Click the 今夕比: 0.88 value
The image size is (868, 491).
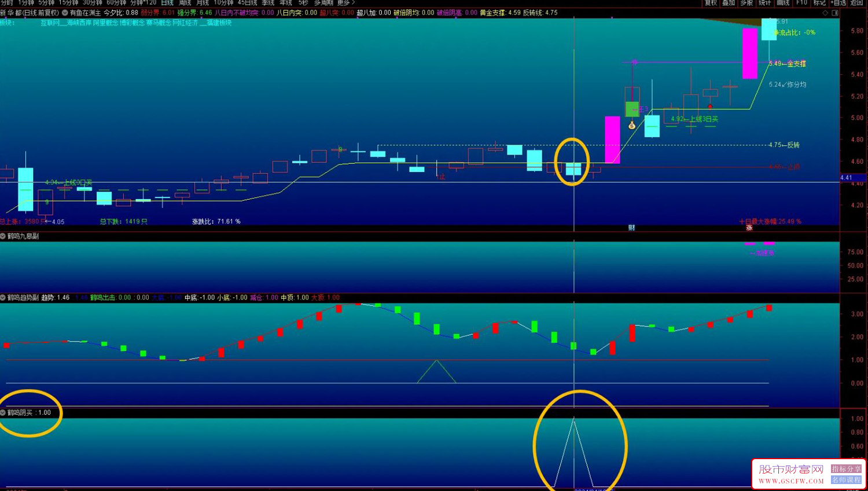(121, 13)
